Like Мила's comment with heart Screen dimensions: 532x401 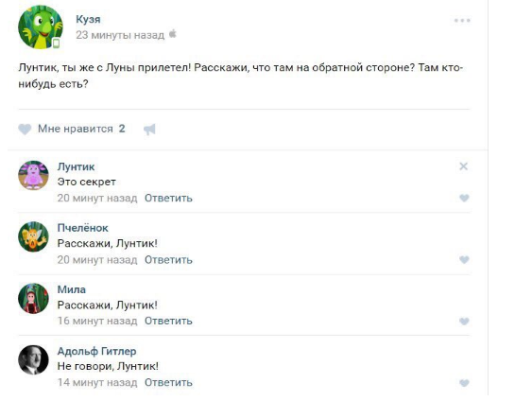[x=464, y=321]
